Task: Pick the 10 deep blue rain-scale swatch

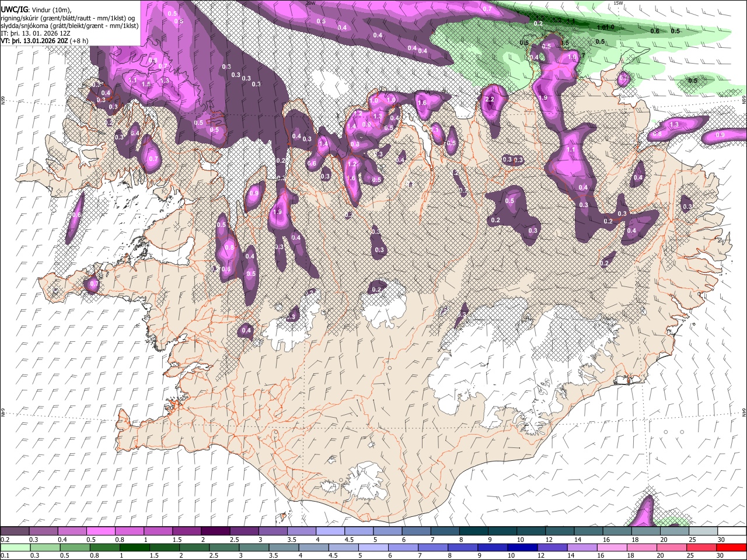Action: (x=522, y=547)
